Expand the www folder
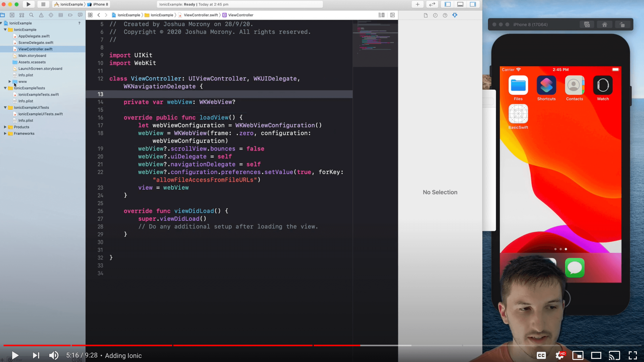The image size is (644, 362). coord(10,82)
